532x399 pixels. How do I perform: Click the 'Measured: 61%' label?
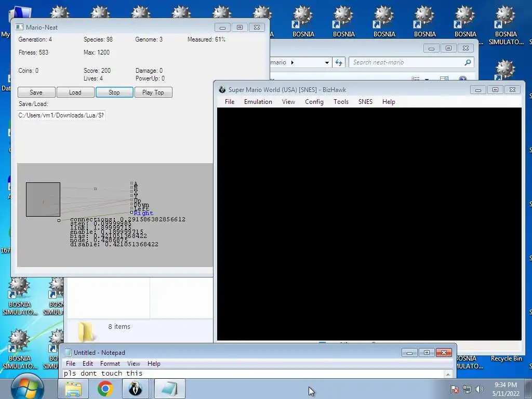[206, 39]
